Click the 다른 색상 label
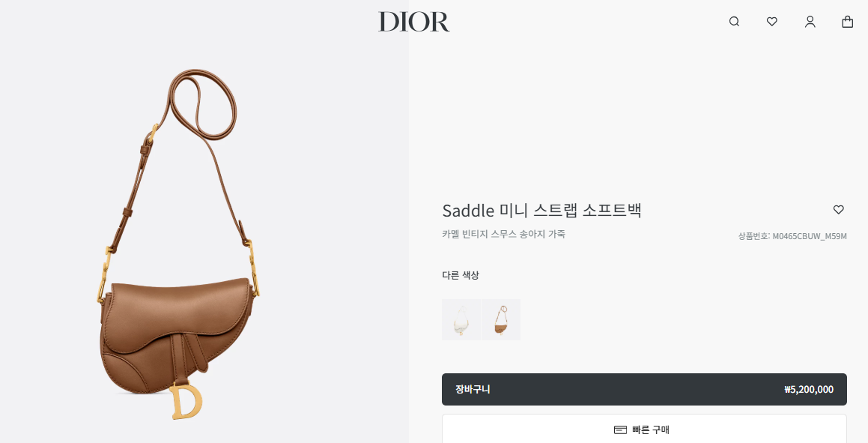This screenshot has width=868, height=443. click(461, 275)
